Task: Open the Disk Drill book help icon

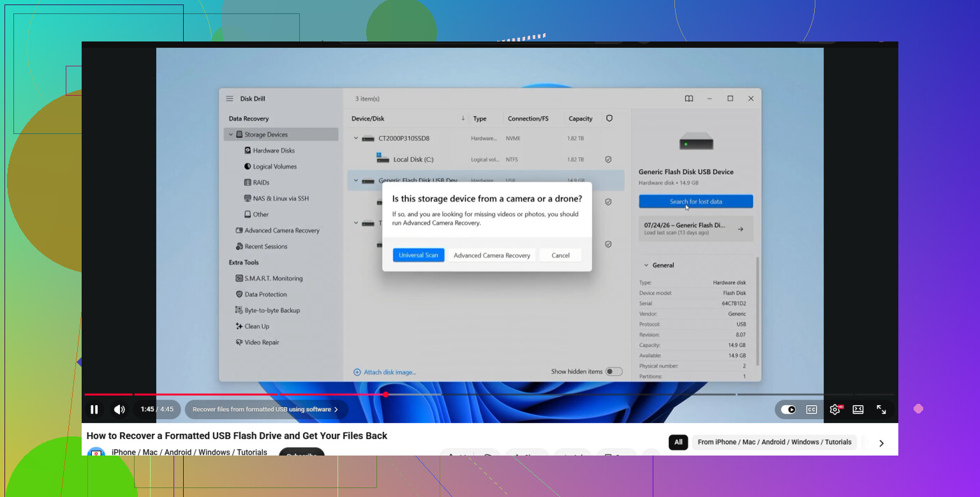Action: click(689, 99)
